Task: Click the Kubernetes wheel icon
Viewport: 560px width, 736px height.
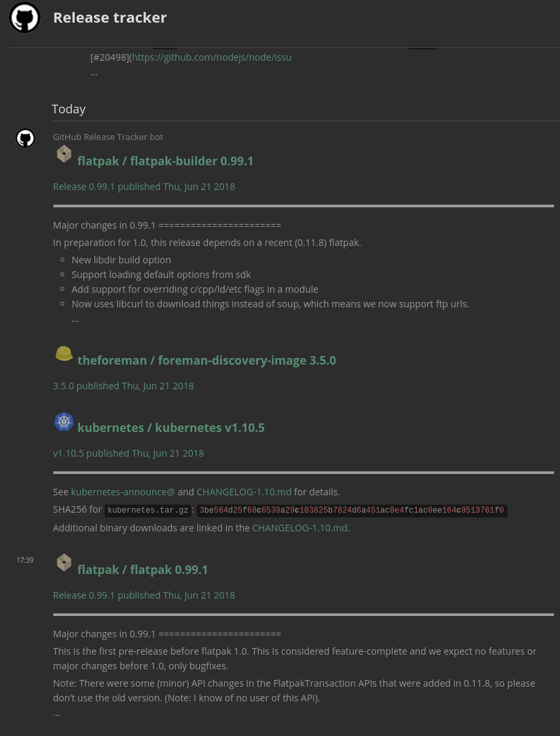Action: click(x=64, y=421)
